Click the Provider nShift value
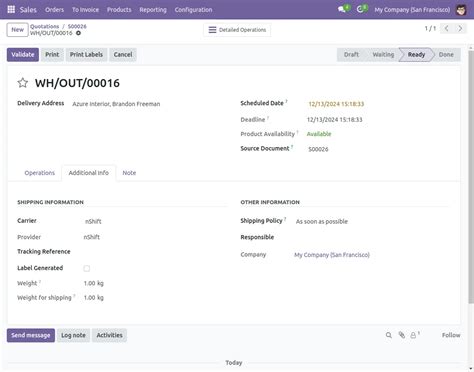Viewport: 474px width, 372px height. (x=92, y=237)
